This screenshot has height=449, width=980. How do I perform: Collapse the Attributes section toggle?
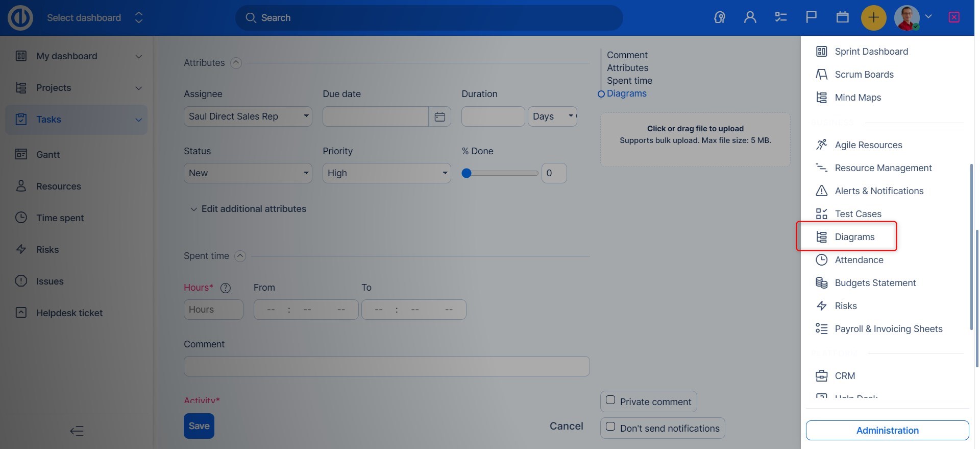click(236, 63)
